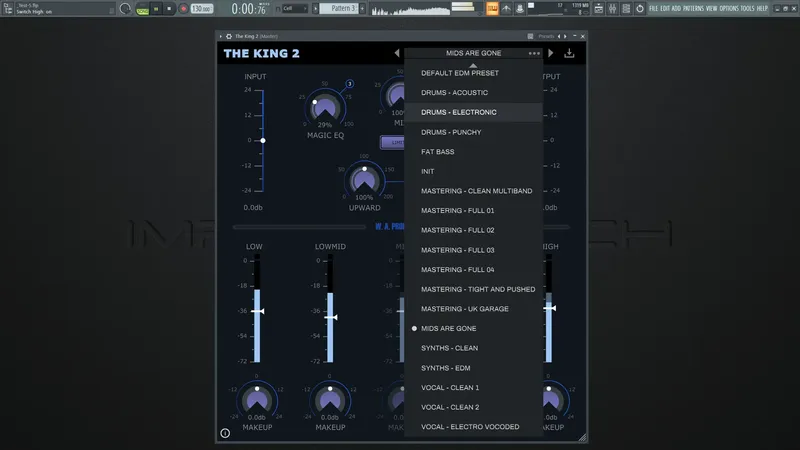The width and height of the screenshot is (800, 450).
Task: Choose SYNTHS - CLEAN preset
Action: coord(473,348)
